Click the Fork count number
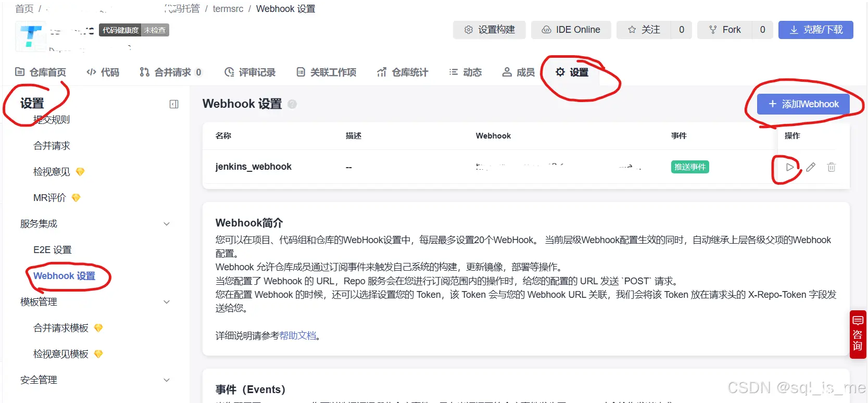Screen dimensions: 868x403 pos(763,30)
